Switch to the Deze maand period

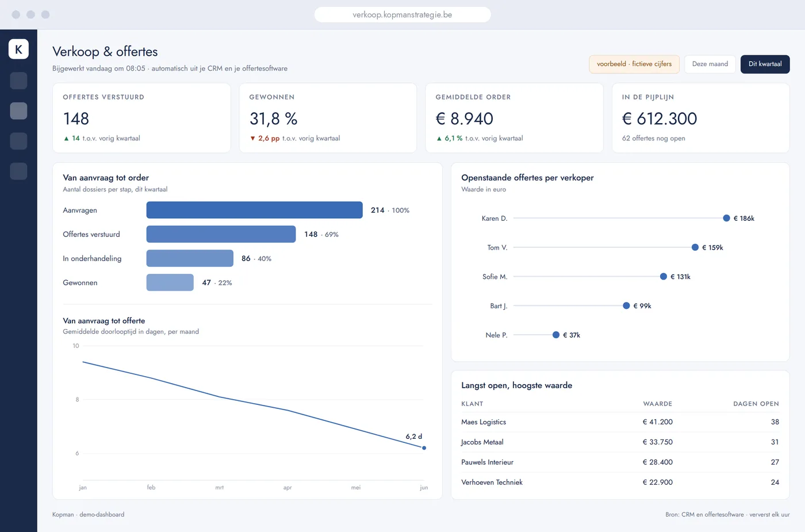pos(710,64)
